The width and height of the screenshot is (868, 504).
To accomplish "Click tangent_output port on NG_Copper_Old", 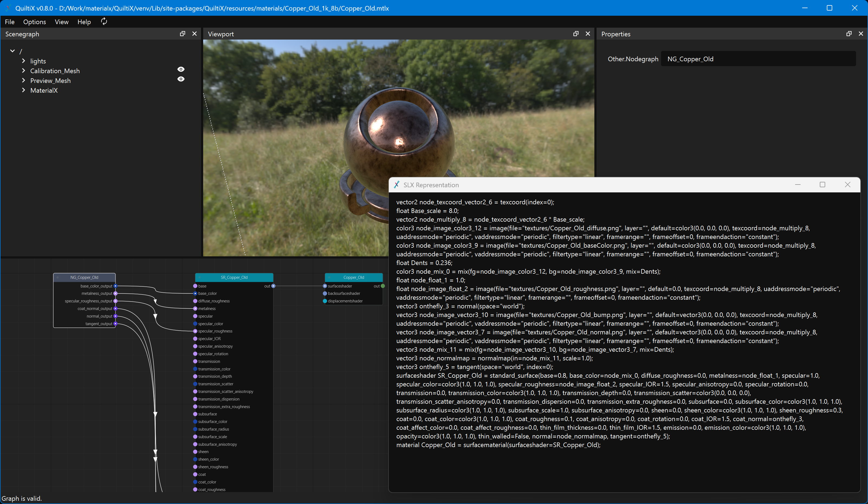I will (115, 324).
